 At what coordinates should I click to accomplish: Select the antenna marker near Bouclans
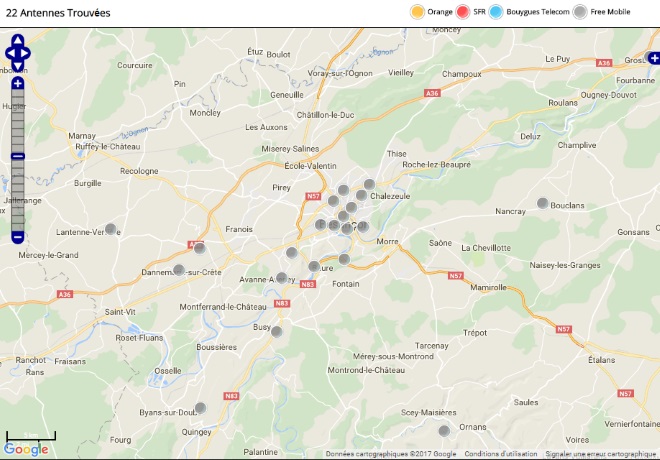click(x=543, y=203)
